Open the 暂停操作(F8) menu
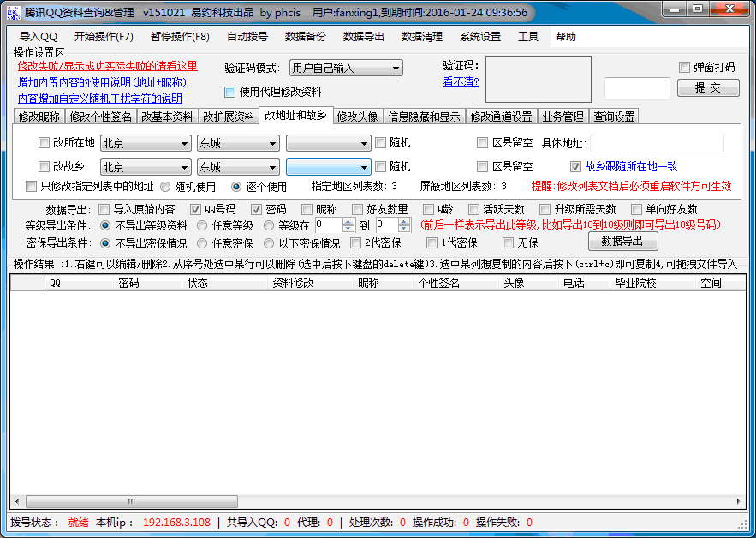Viewport: 756px width, 538px height. pos(180,37)
